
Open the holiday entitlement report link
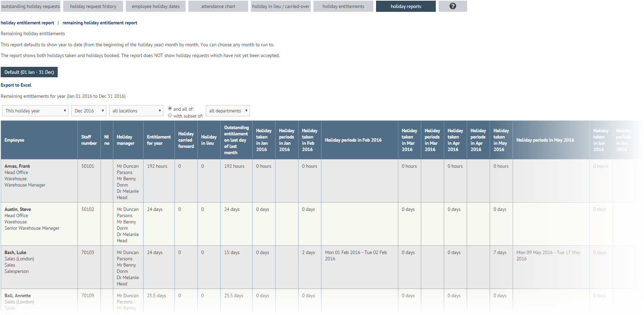point(27,23)
